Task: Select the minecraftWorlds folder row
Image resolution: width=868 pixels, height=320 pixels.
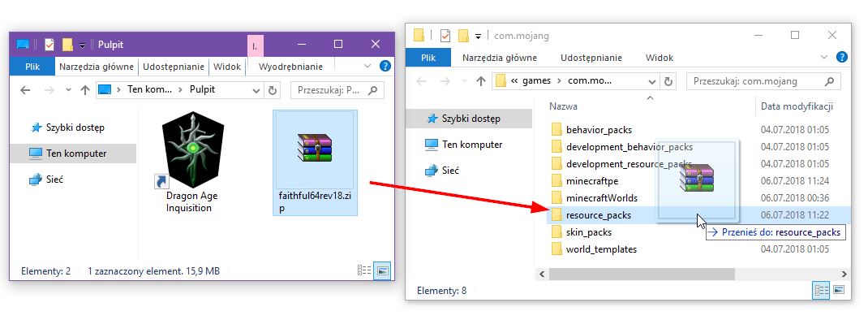Action: [x=698, y=198]
